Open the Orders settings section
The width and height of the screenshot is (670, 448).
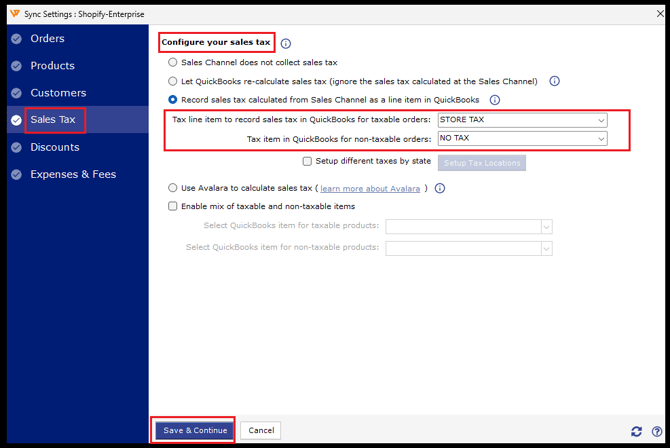pyautogui.click(x=78, y=38)
